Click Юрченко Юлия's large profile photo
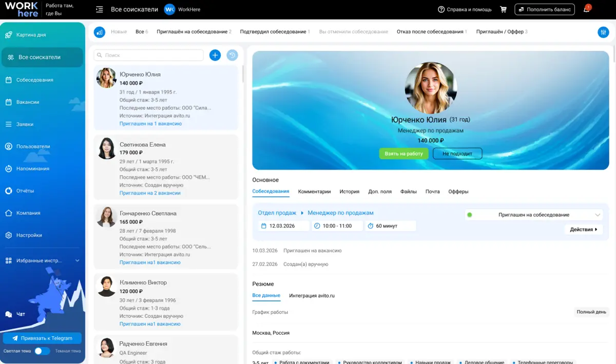Viewport: 616px width, 364px height. pyautogui.click(x=431, y=88)
